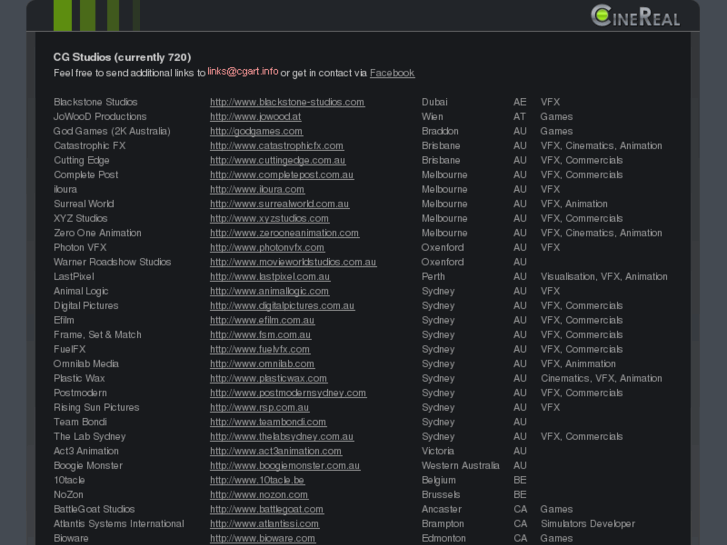
Task: Click the 'Rising Sun Pictures' name
Action: coord(96,408)
